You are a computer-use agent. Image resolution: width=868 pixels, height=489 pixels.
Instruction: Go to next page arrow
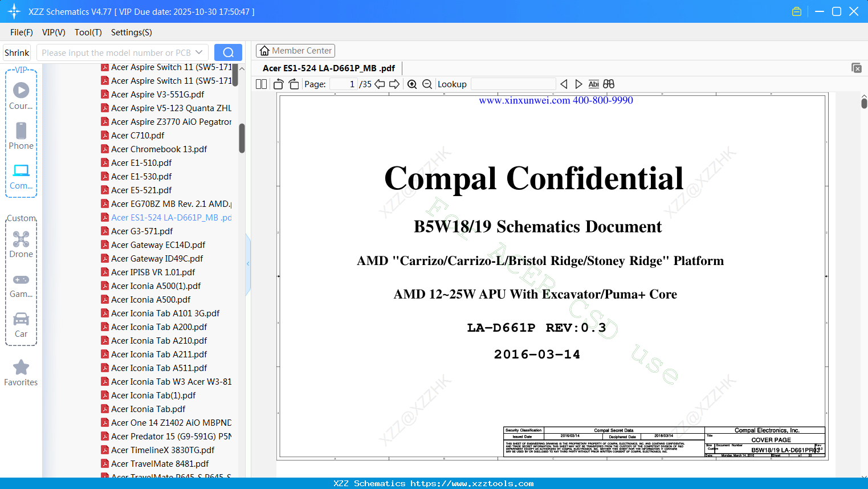tap(394, 84)
